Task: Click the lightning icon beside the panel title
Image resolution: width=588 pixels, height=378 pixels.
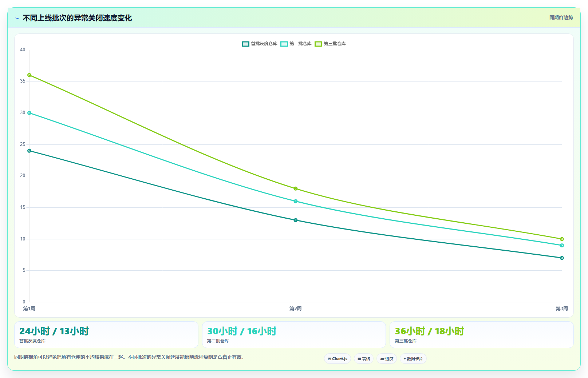Action: pyautogui.click(x=17, y=18)
